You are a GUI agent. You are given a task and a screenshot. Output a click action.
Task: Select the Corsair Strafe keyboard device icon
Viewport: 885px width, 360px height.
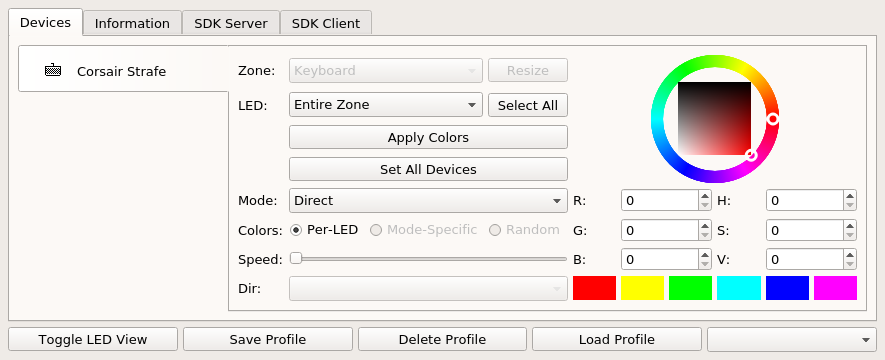coord(53,71)
